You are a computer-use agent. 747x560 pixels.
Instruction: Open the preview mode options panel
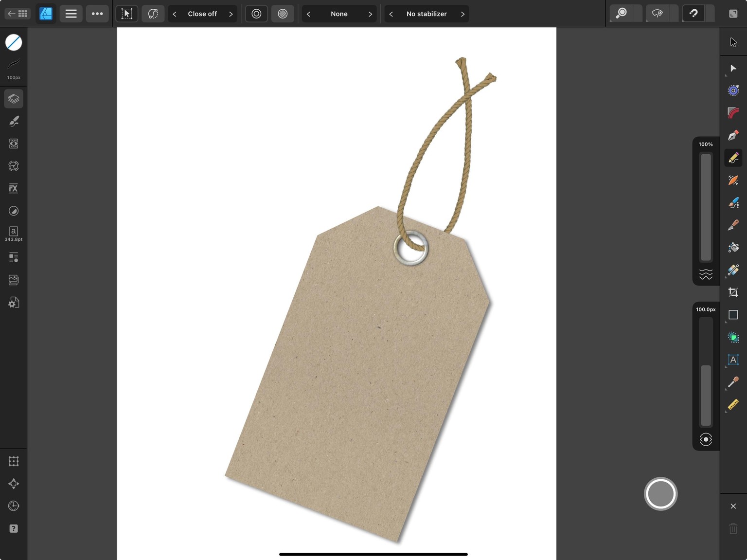click(674, 14)
